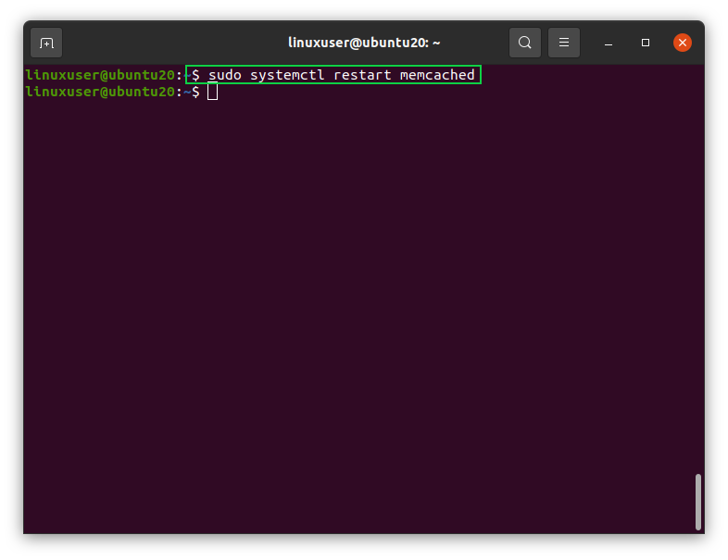Minimize the terminal window
Viewport: 728px width, 560px height.
(609, 43)
